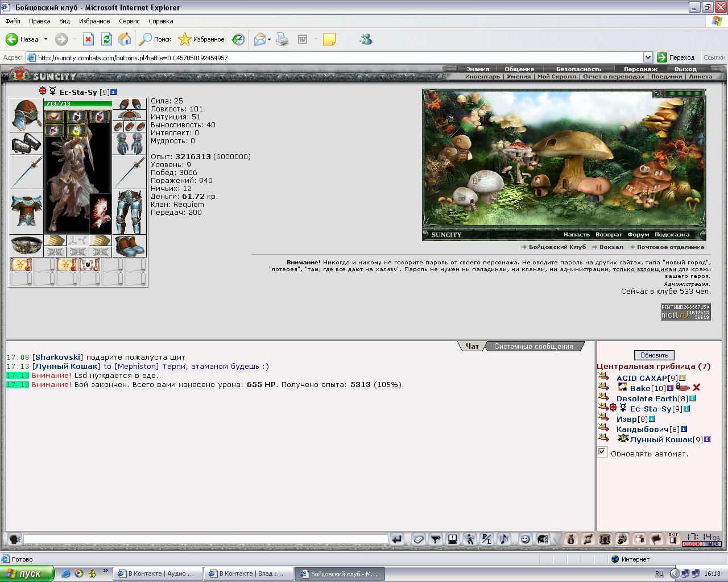Click the chat send arrow button
This screenshot has width=728, height=582.
397,539
